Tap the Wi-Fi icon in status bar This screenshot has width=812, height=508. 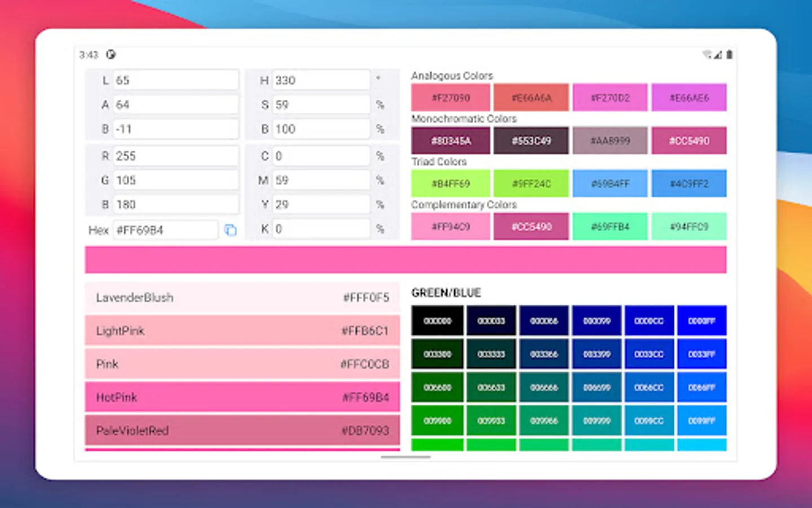click(x=707, y=55)
